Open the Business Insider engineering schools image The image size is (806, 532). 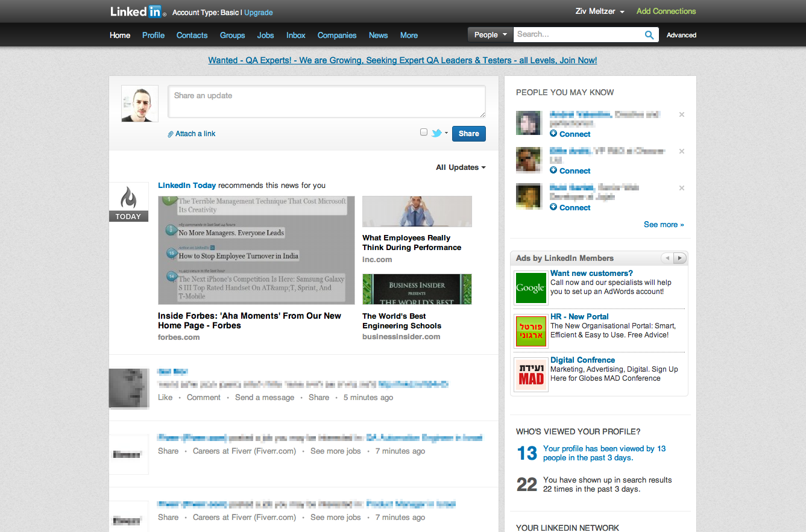pyautogui.click(x=417, y=289)
